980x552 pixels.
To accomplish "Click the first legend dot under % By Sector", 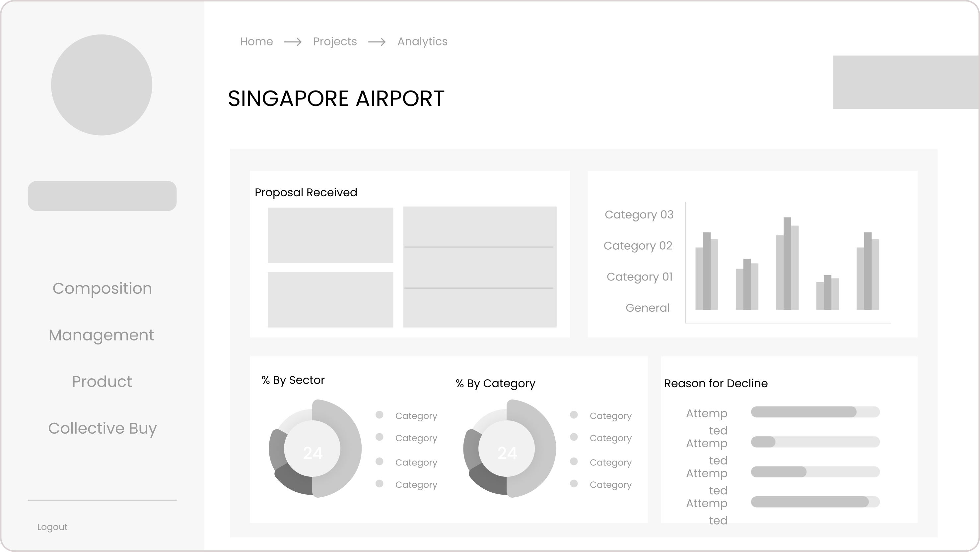I will [x=379, y=415].
